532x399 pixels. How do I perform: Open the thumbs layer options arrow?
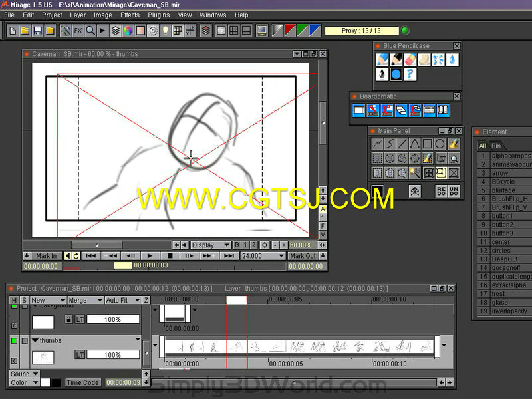coord(138,339)
